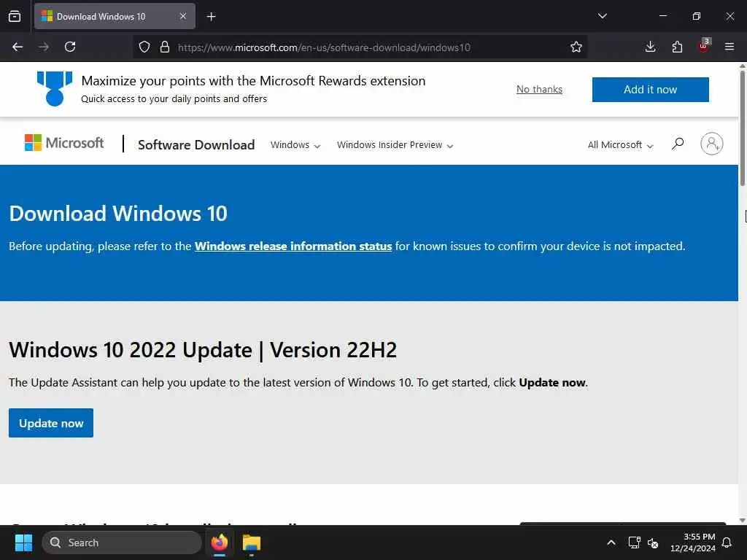Expand Windows Insider Preview dropdown
747x560 pixels.
[395, 145]
